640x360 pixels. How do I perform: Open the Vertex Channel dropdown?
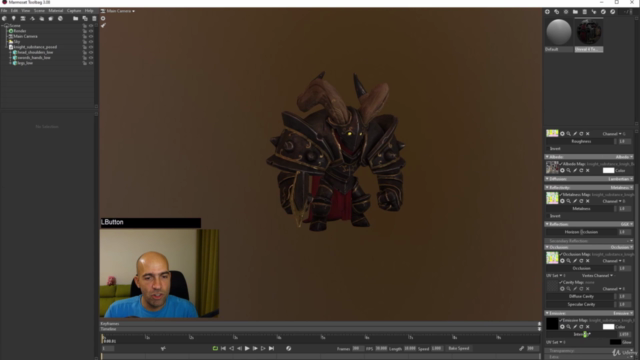[597, 276]
